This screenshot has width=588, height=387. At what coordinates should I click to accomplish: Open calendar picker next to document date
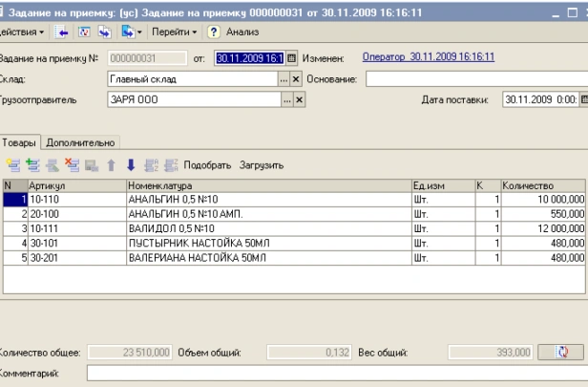click(x=291, y=58)
